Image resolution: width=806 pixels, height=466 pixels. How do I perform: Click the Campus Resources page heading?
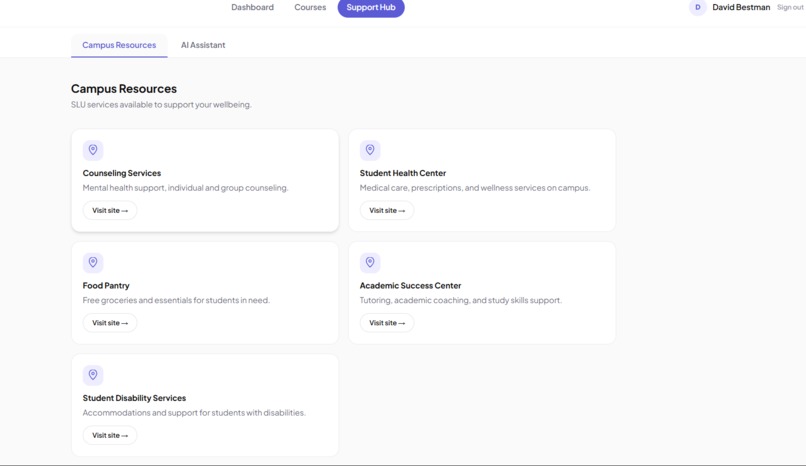click(124, 89)
